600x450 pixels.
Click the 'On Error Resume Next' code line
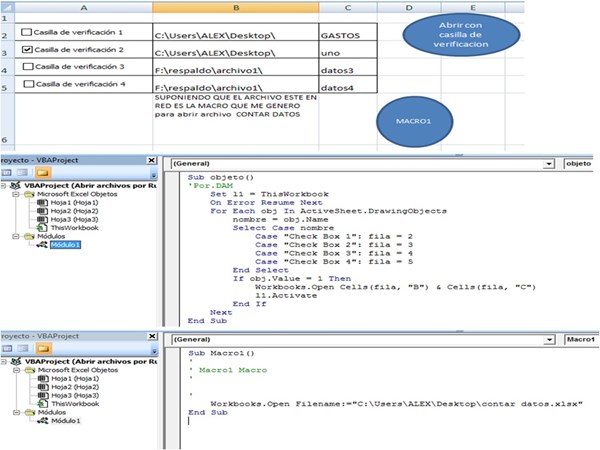[x=266, y=203]
